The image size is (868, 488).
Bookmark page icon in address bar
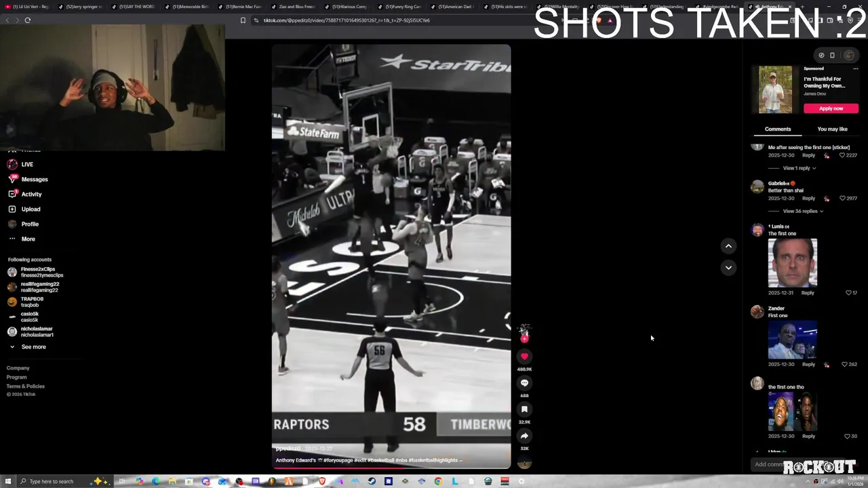point(243,20)
